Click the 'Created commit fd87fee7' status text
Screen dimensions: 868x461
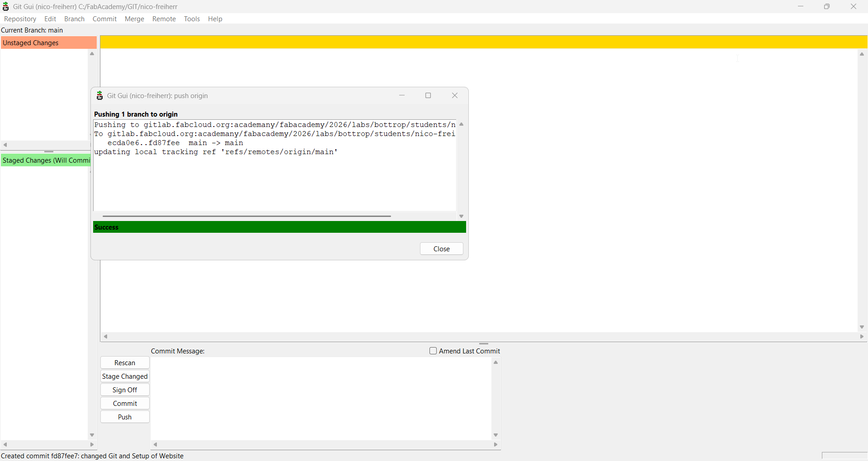(x=92, y=456)
